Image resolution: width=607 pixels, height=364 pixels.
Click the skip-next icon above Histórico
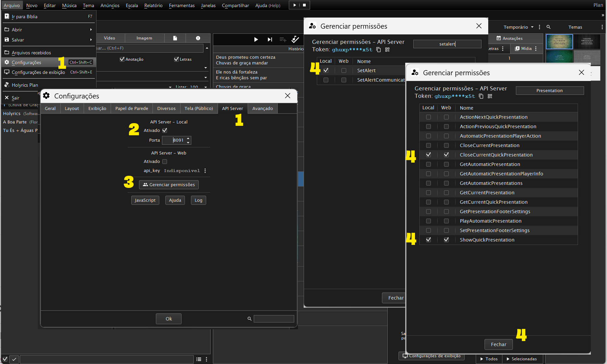[270, 39]
